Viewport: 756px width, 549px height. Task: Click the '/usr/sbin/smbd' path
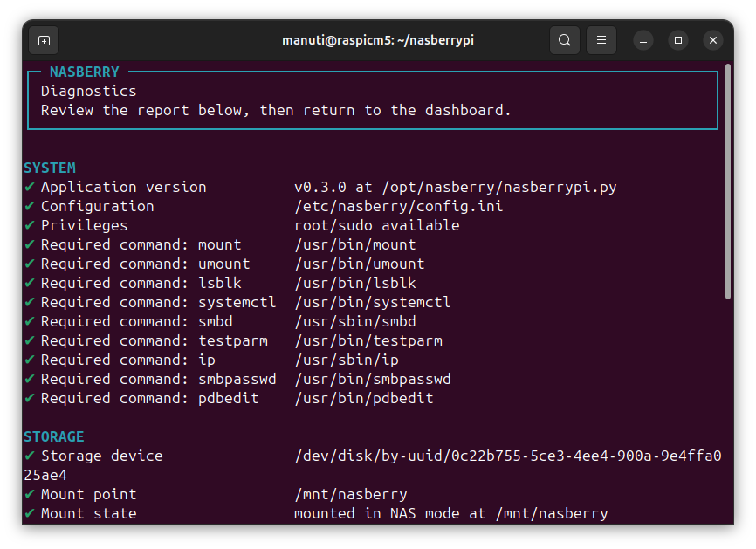[355, 321]
